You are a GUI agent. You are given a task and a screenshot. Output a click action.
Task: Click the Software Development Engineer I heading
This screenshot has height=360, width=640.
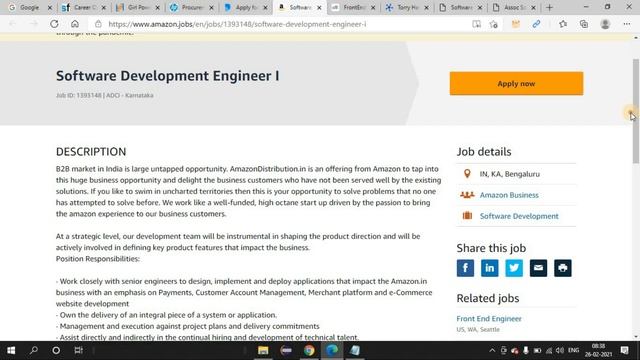point(168,76)
